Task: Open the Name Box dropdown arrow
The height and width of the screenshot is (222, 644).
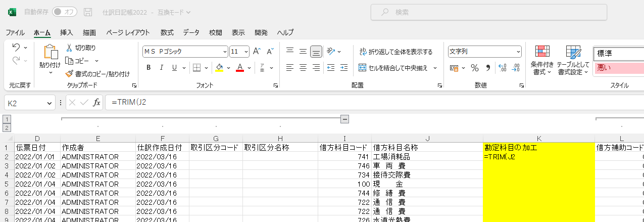Action: pos(49,103)
